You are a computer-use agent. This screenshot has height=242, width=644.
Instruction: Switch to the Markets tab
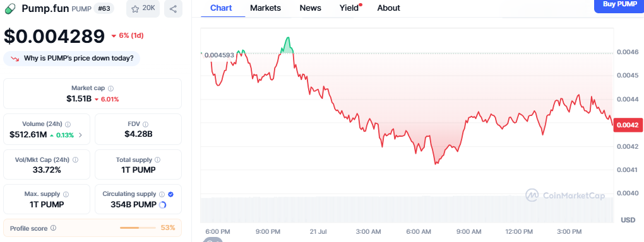(x=265, y=8)
